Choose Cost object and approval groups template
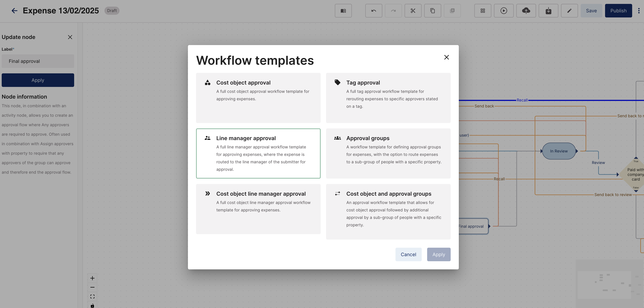The width and height of the screenshot is (644, 308). [x=388, y=212]
